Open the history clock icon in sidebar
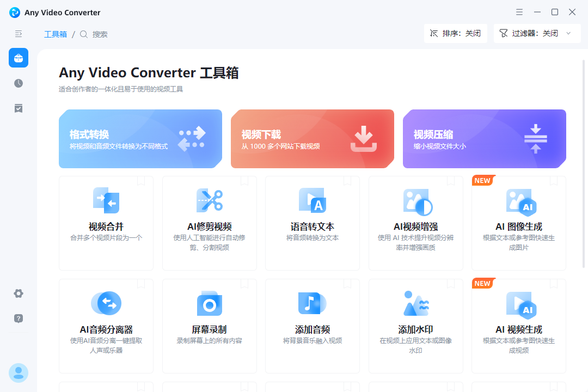This screenshot has height=392, width=588. (18, 83)
